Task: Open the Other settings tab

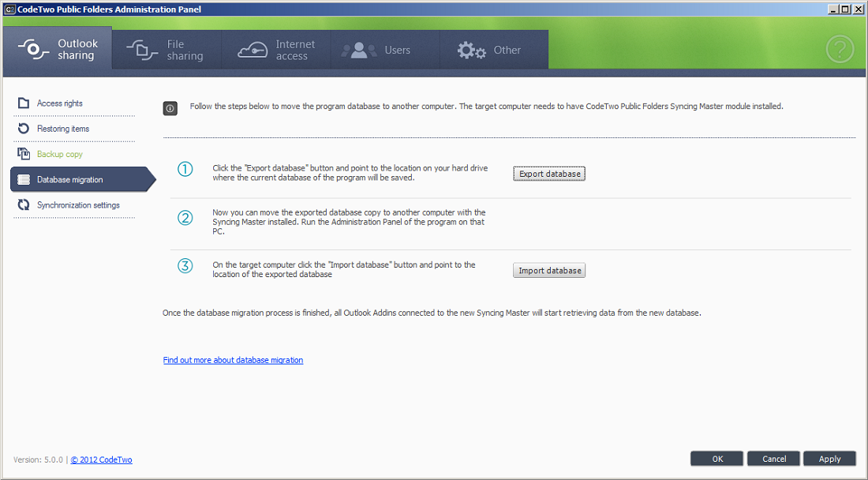Action: click(x=494, y=50)
